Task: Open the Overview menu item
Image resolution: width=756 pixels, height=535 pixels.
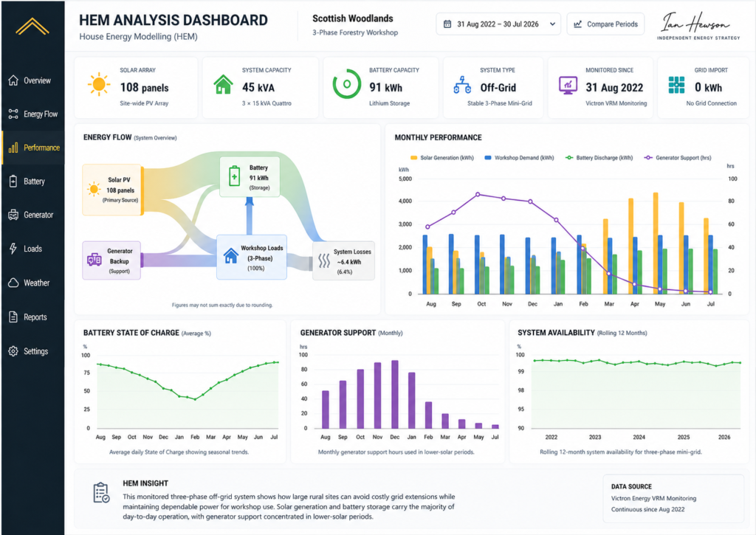Action: 32,80
